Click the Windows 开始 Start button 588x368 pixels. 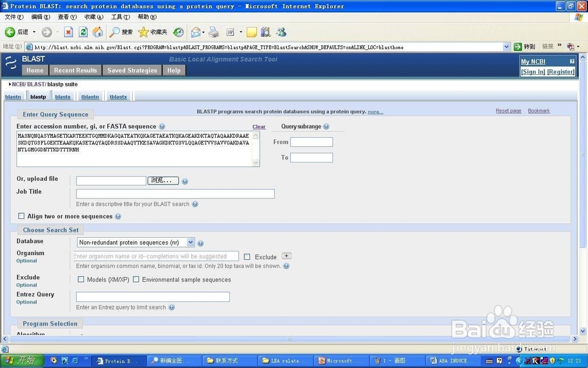pos(22,360)
